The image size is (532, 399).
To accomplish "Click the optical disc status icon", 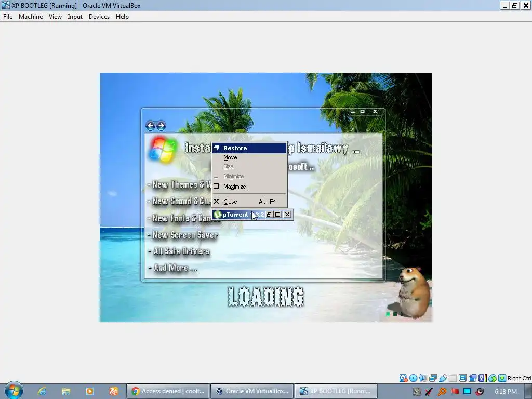I will tap(413, 378).
